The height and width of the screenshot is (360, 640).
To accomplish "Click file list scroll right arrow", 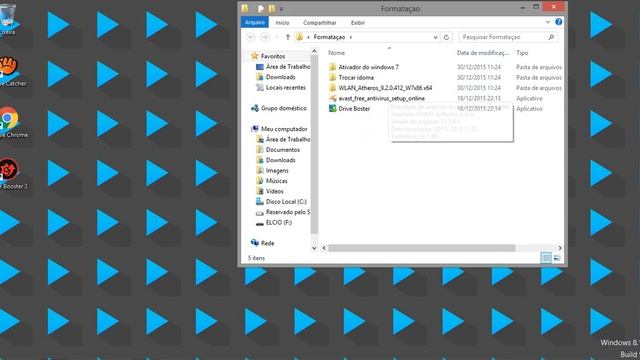I will [560, 248].
